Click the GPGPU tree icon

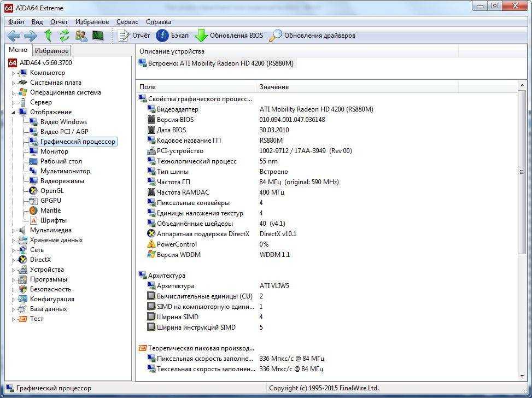coord(33,201)
